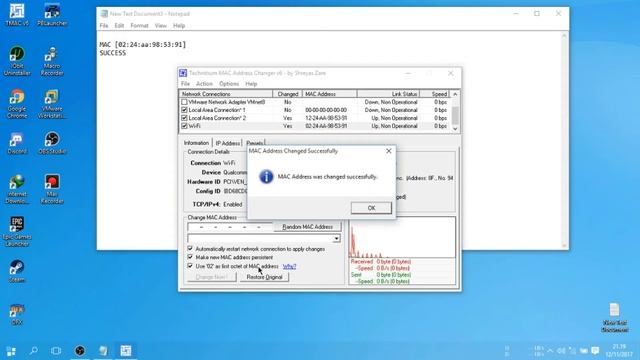This screenshot has height=360, width=640.
Task: Launch the PBLauncher desktop icon
Action: point(52,15)
